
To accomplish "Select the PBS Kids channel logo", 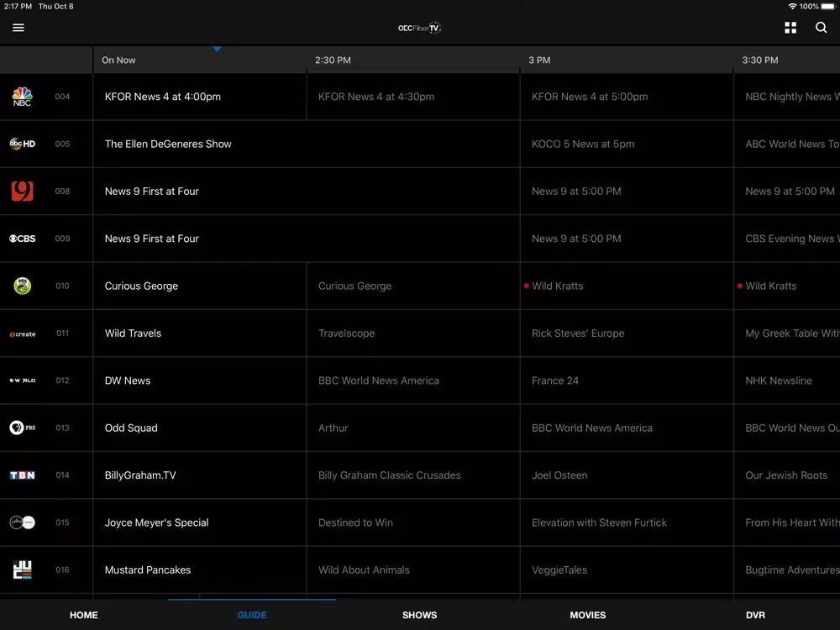I will coord(22,286).
